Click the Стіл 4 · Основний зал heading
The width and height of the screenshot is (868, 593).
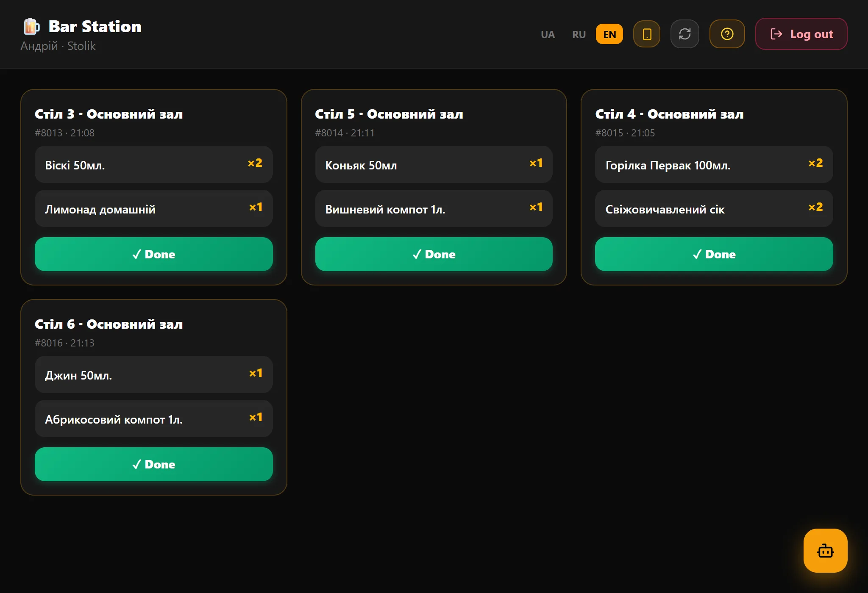pos(670,114)
